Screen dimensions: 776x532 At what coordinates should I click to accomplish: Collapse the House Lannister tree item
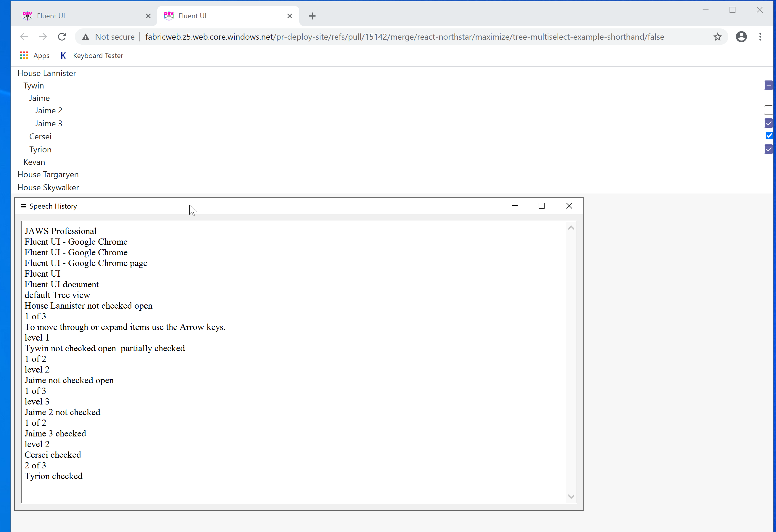click(46, 73)
